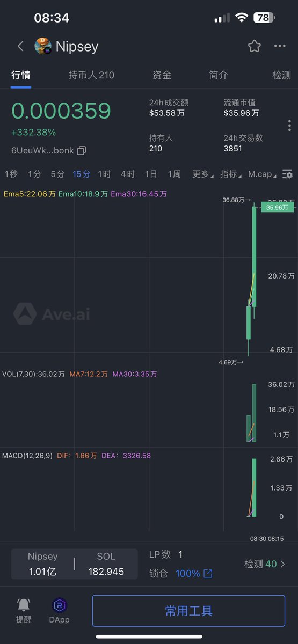Open the lock-up external link icon
Viewport: 298px width, 644px height.
(x=208, y=574)
